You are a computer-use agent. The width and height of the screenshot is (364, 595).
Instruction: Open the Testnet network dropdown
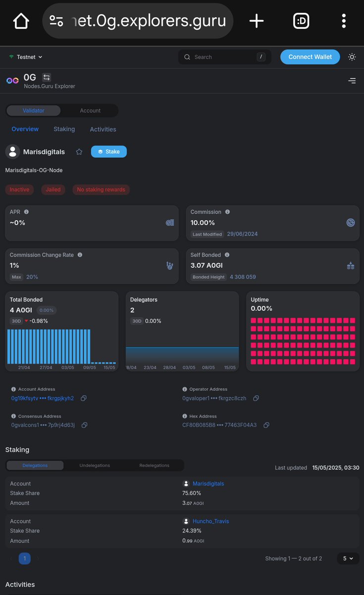click(x=26, y=57)
